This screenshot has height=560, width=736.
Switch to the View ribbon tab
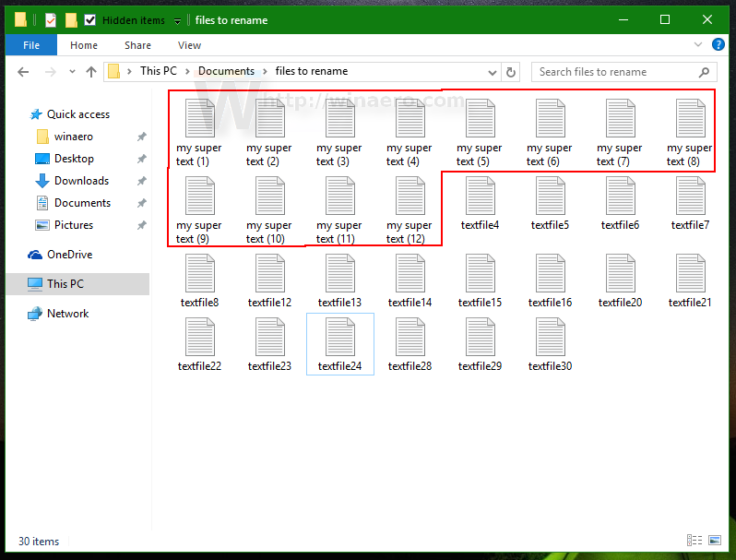click(x=189, y=45)
